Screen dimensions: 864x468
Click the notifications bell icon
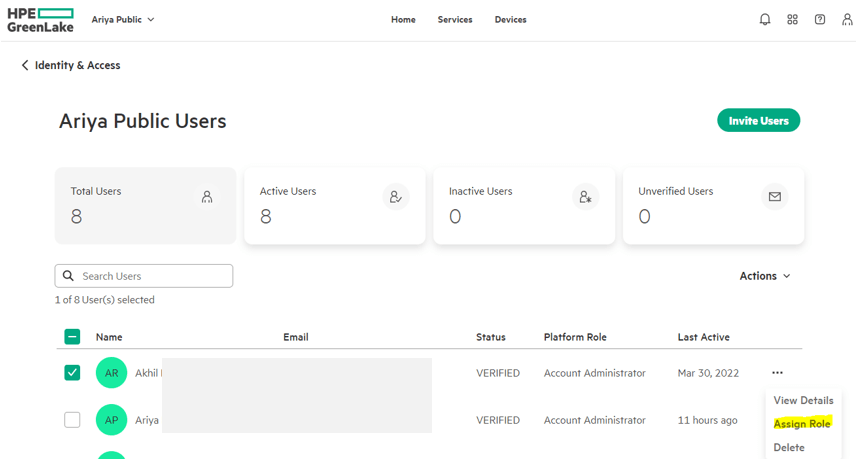point(765,19)
